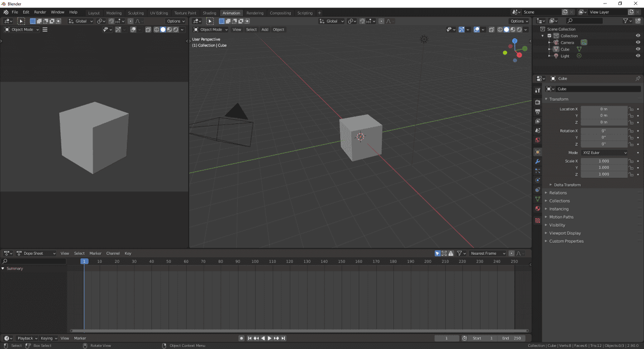Switch to the Shading workspace tab

click(209, 13)
